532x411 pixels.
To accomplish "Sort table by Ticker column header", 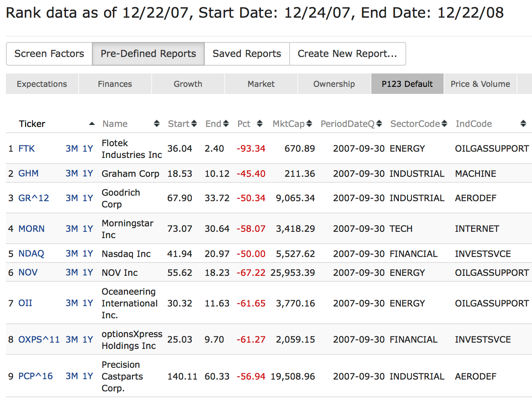I will tap(32, 124).
